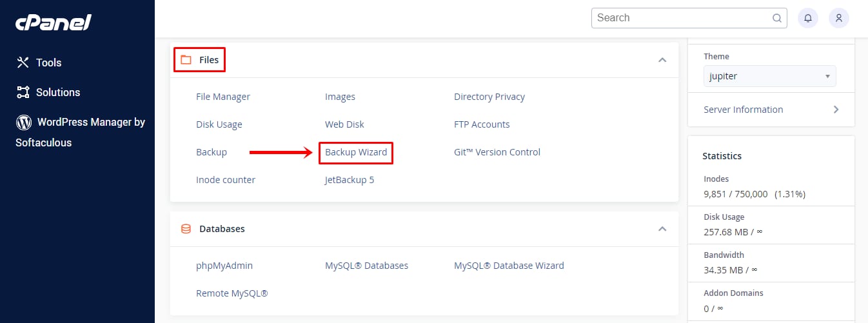Screen dimensions: 868x323
Task: Click the notifications bell icon
Action: 808,18
